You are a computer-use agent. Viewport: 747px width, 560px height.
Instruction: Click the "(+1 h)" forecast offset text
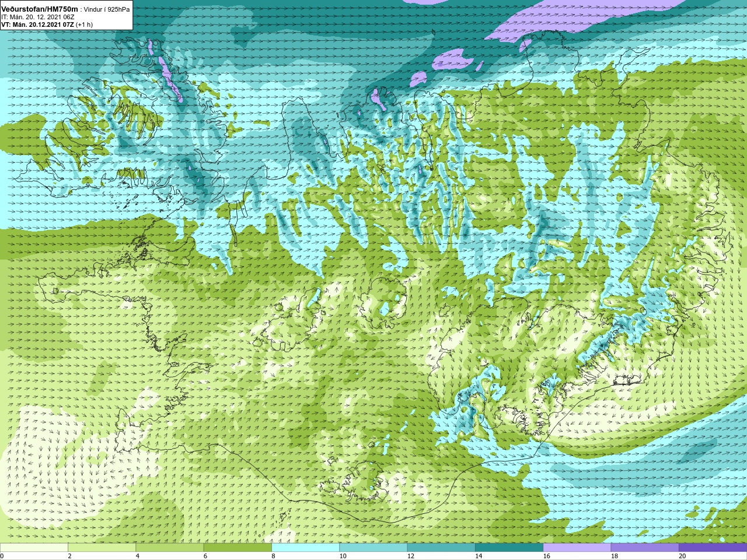(85, 24)
